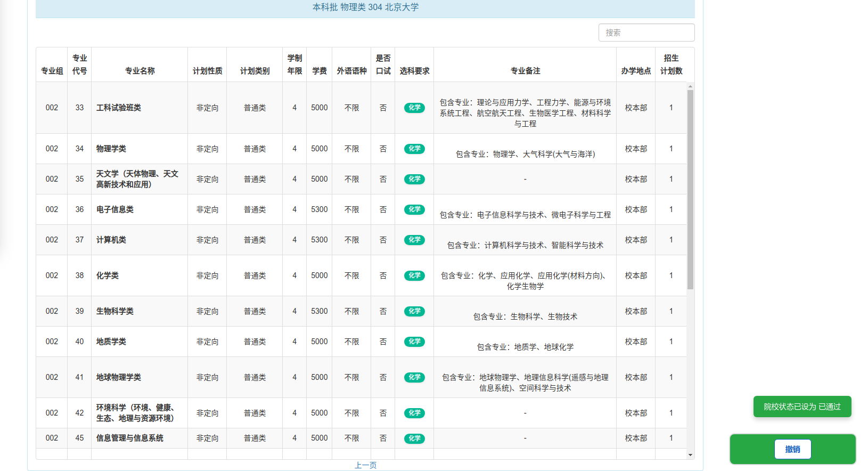Click the 本科批 物理类 304 北京大学 title
Screen dimensions: 868x471
click(x=365, y=7)
